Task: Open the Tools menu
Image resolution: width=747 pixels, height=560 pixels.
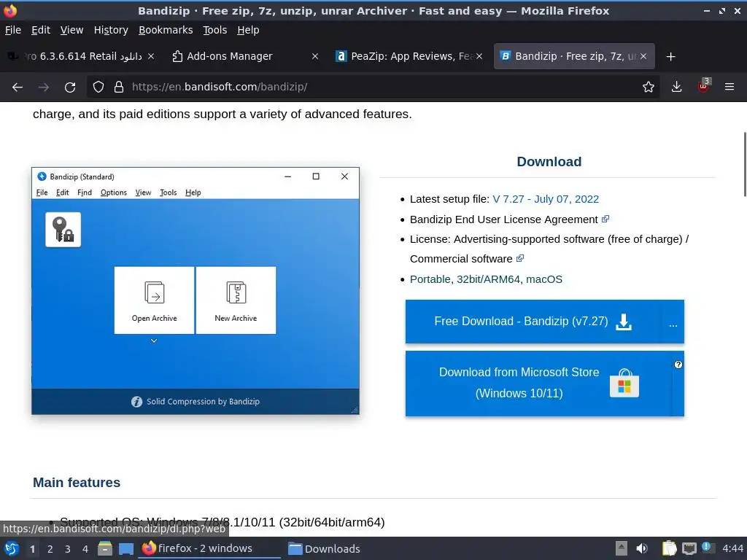Action: 215,30
